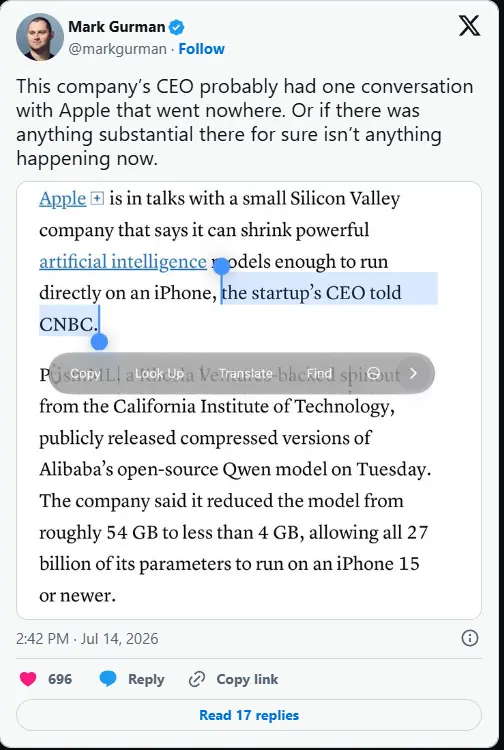Viewport: 504px width, 750px height.
Task: Click the blue reply bubble icon
Action: coord(108,679)
